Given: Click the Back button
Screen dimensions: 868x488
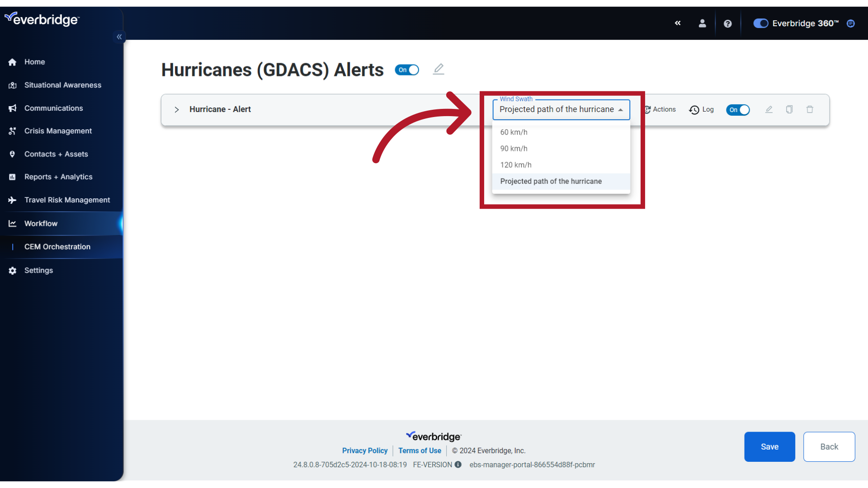Looking at the screenshot, I should (x=829, y=446).
